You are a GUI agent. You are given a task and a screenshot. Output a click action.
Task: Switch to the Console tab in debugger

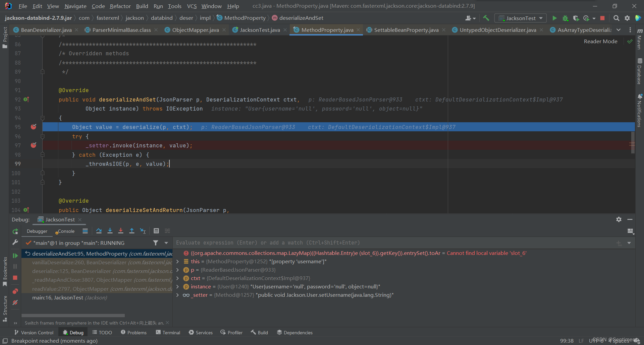tap(66, 231)
